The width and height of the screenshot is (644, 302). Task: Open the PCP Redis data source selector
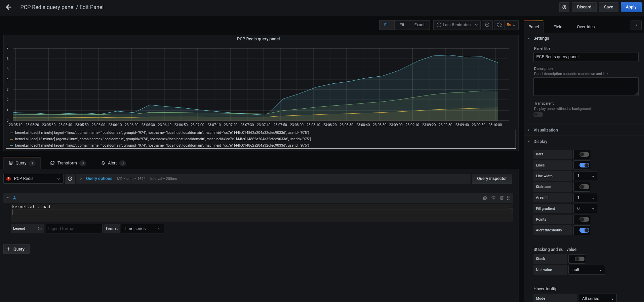(33, 179)
